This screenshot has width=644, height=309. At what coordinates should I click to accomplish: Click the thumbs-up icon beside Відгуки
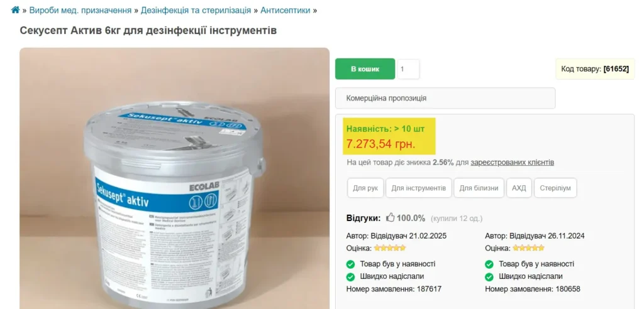coord(390,217)
